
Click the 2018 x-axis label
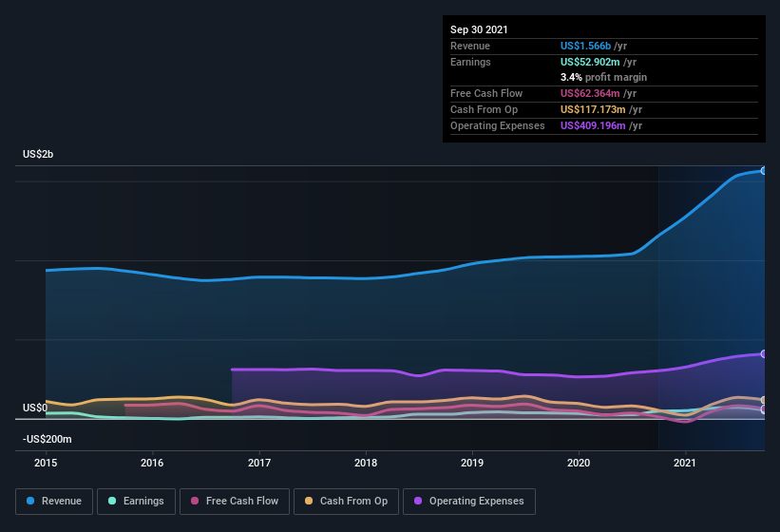tap(366, 463)
